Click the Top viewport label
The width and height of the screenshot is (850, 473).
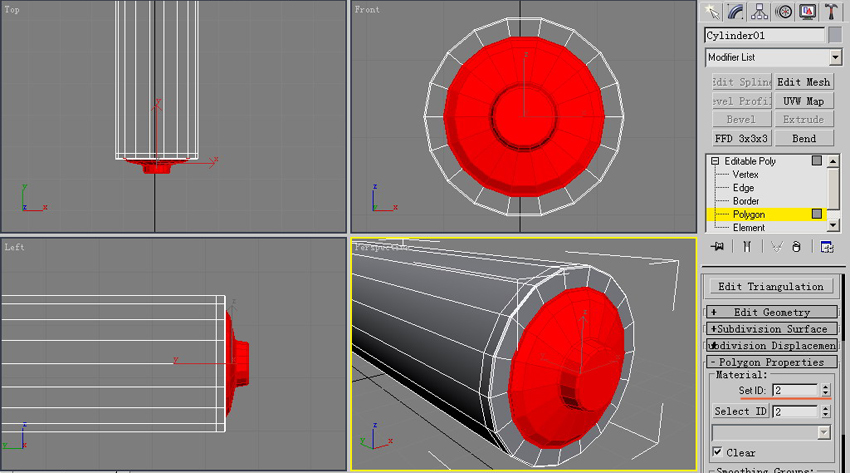coord(12,9)
